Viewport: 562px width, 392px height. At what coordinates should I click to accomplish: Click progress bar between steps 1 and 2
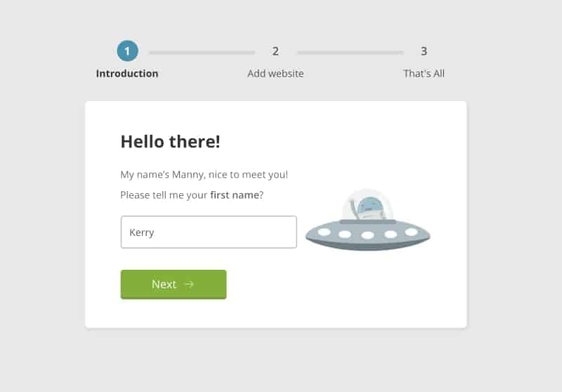pyautogui.click(x=202, y=52)
